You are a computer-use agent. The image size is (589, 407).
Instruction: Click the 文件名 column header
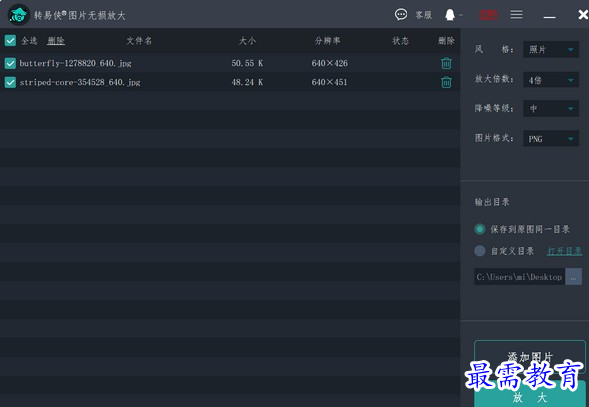coord(139,41)
